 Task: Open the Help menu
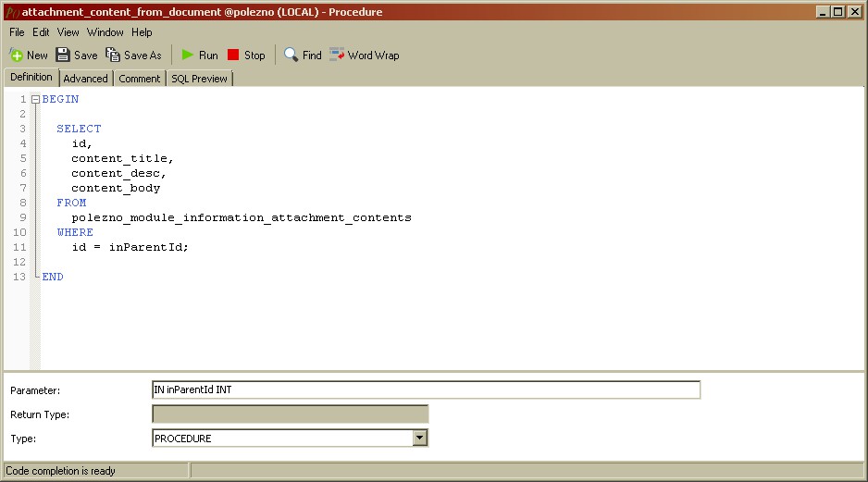(x=142, y=32)
